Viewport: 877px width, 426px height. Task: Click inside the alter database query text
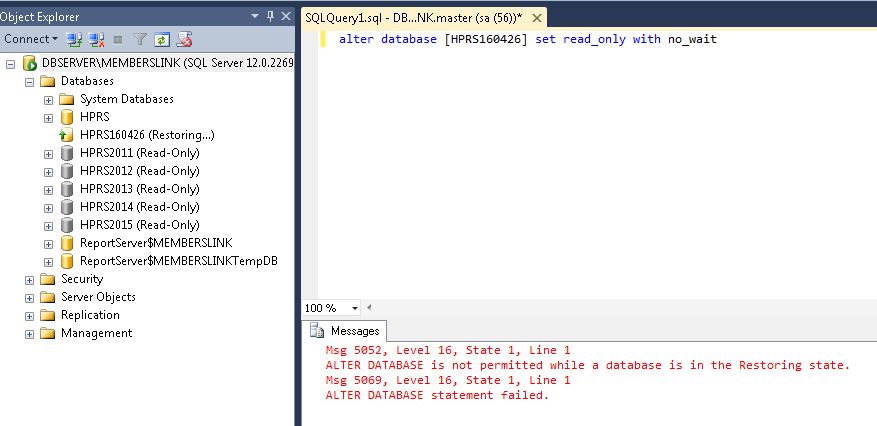[x=527, y=39]
